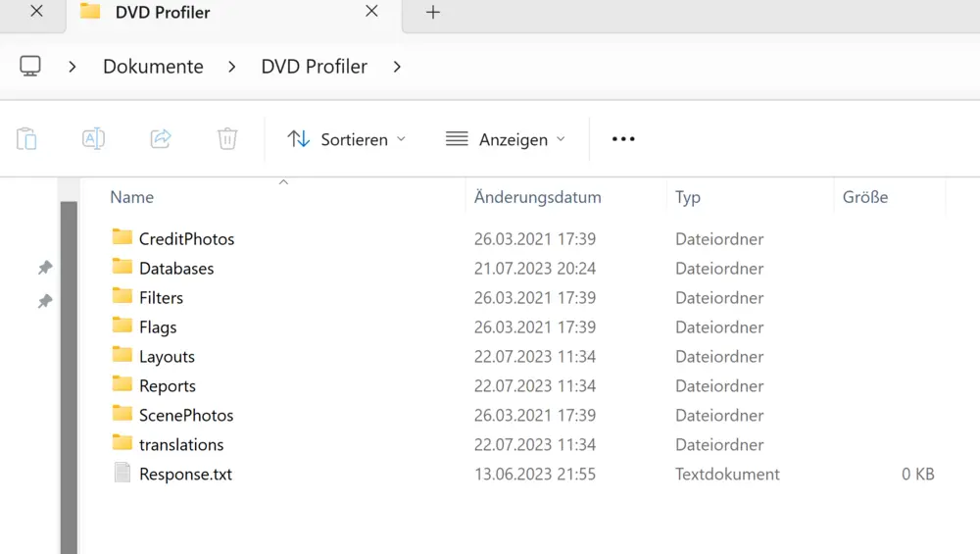
Task: Select the Filters folder name
Action: 161,298
